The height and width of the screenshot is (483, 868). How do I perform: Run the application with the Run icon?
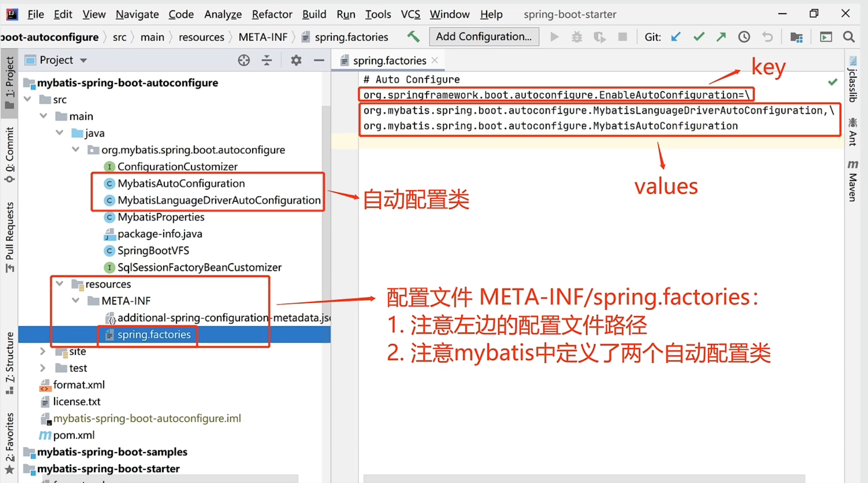(x=554, y=37)
